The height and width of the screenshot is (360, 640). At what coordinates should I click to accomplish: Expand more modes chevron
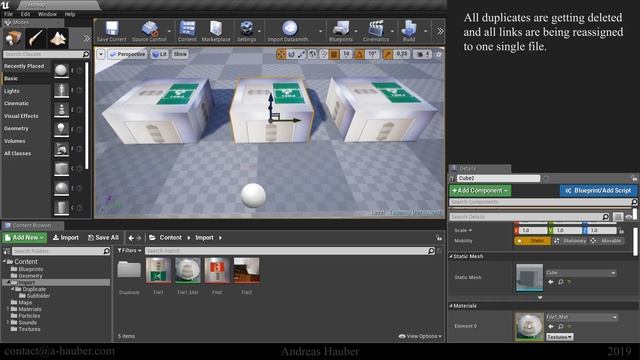click(x=87, y=38)
